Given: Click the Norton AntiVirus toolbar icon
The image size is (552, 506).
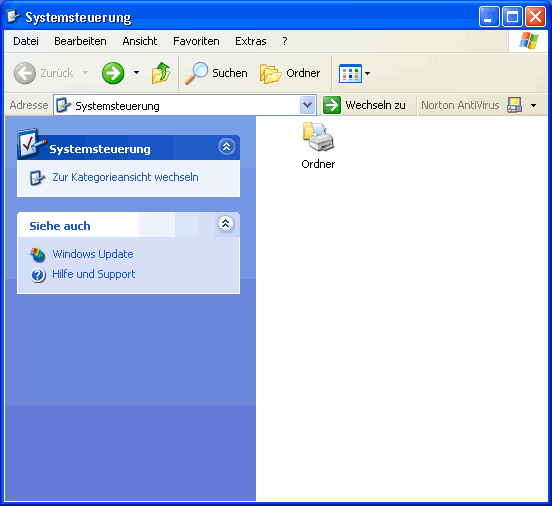Looking at the screenshot, I should click(x=514, y=105).
